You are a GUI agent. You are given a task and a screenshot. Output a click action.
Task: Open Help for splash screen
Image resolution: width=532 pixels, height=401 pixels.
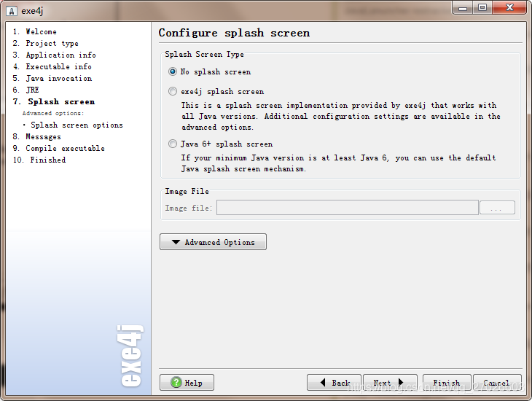(187, 383)
